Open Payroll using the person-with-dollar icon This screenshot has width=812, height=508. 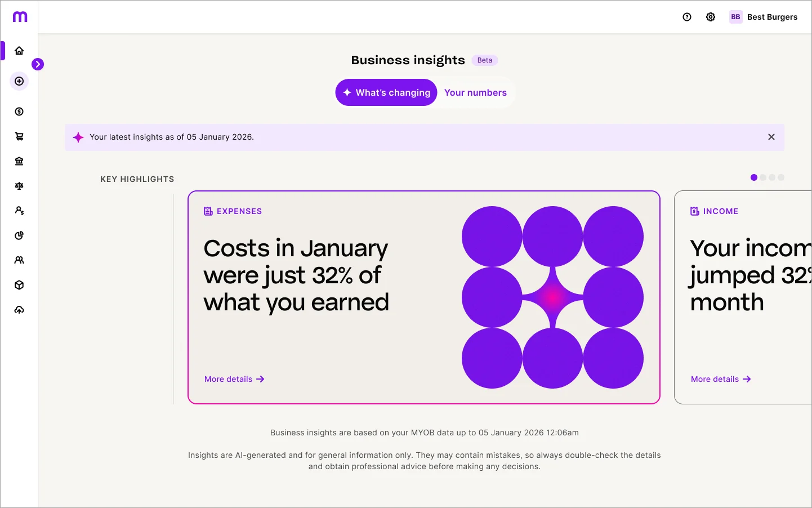(x=19, y=211)
